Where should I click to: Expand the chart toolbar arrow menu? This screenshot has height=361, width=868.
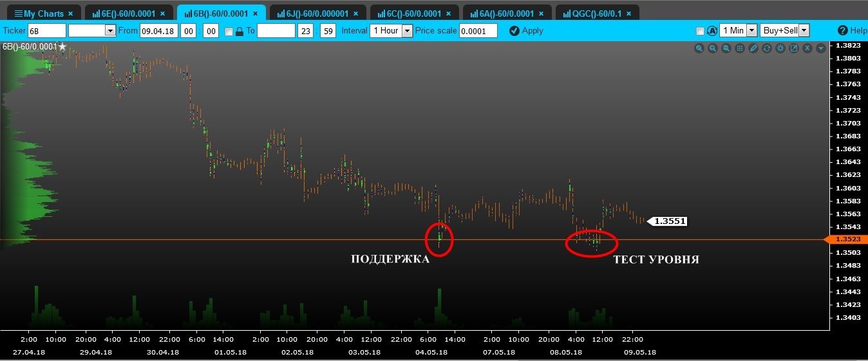tap(821, 48)
